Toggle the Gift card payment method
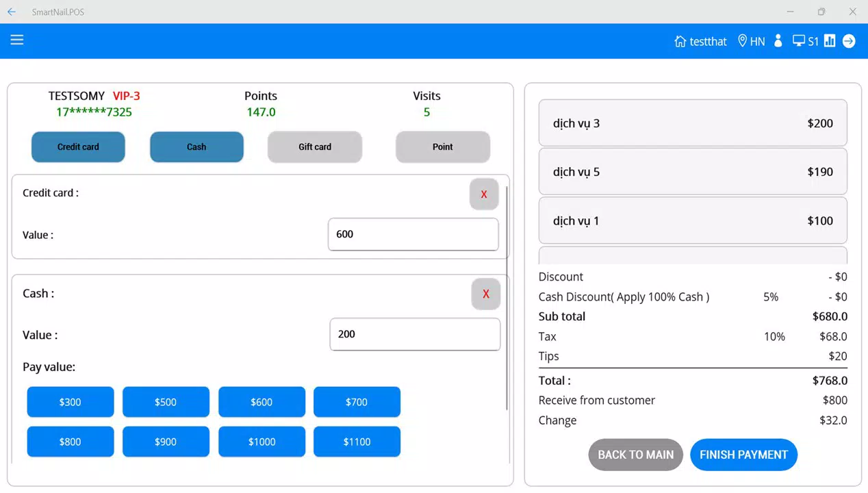This screenshot has height=493, width=868. (315, 147)
